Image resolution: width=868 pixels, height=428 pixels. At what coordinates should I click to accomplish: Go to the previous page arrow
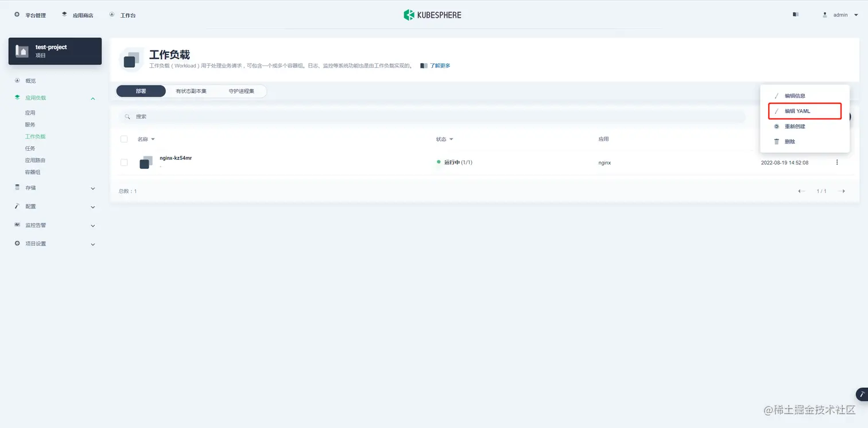click(x=801, y=191)
